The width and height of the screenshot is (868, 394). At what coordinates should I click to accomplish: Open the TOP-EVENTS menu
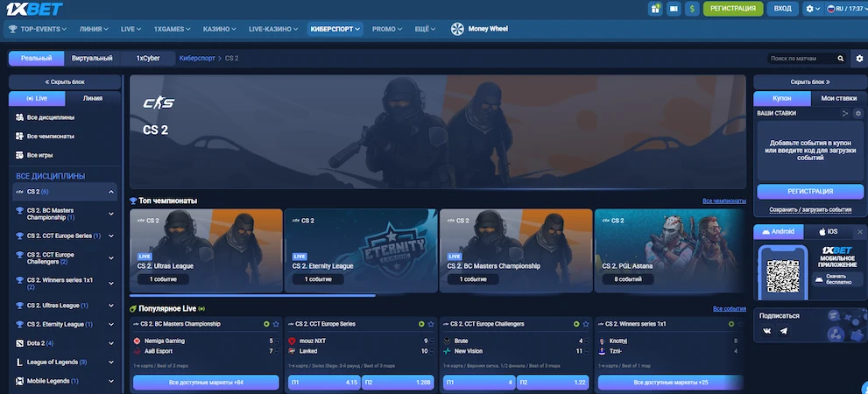38,29
